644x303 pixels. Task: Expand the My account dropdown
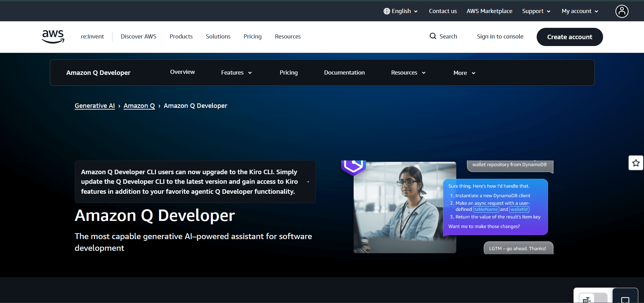coord(580,11)
